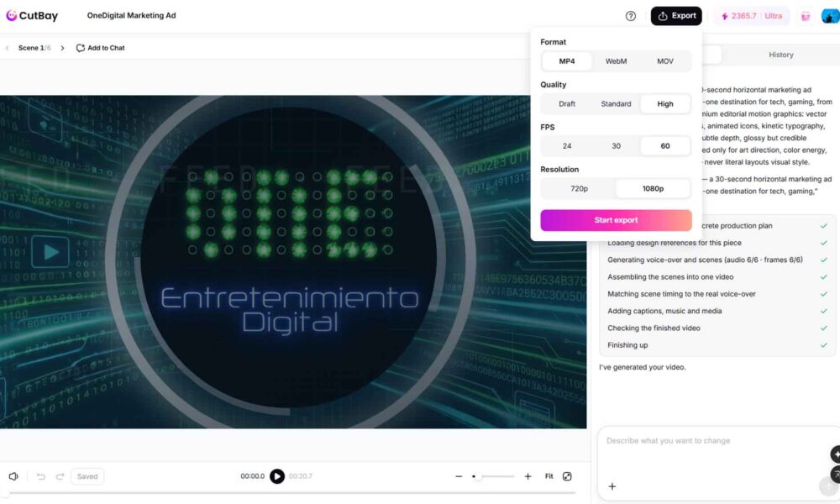Select 720p resolution
Screen dimensions: 840x504
(579, 188)
